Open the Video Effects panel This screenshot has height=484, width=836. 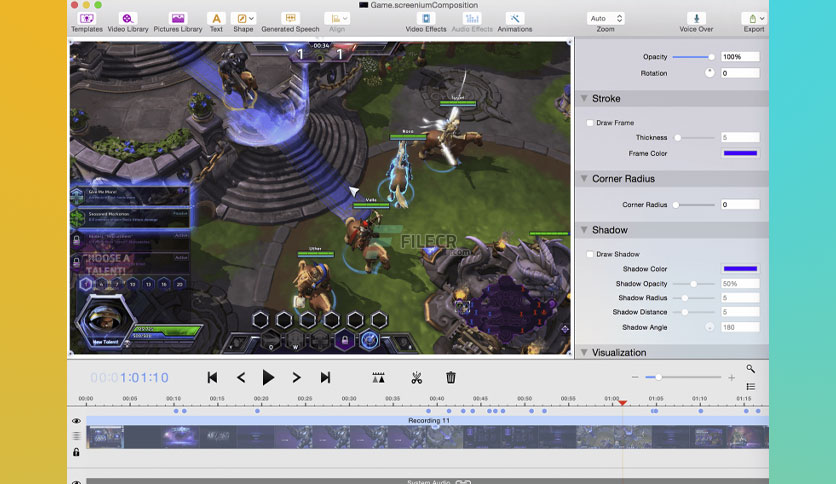(425, 22)
